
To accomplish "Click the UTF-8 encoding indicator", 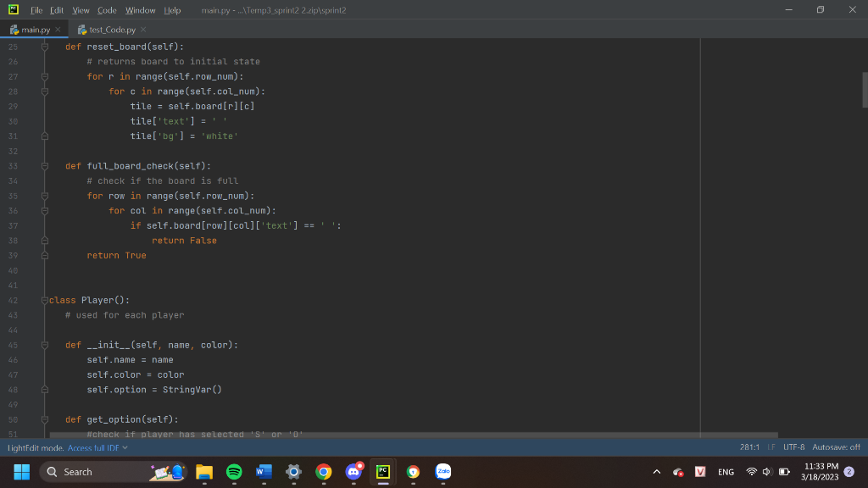I will click(x=793, y=447).
